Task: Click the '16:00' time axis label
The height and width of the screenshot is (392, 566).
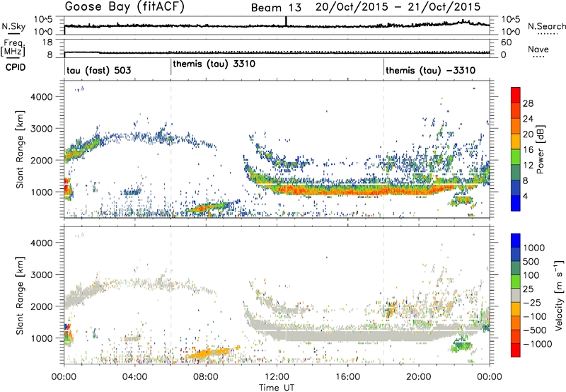Action: 347,376
